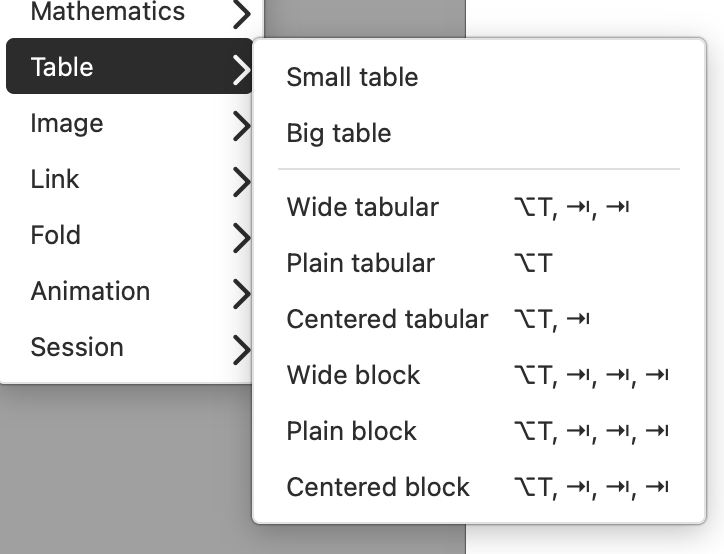Open the Mathematics submenu
724x554 pixels.
[108, 13]
